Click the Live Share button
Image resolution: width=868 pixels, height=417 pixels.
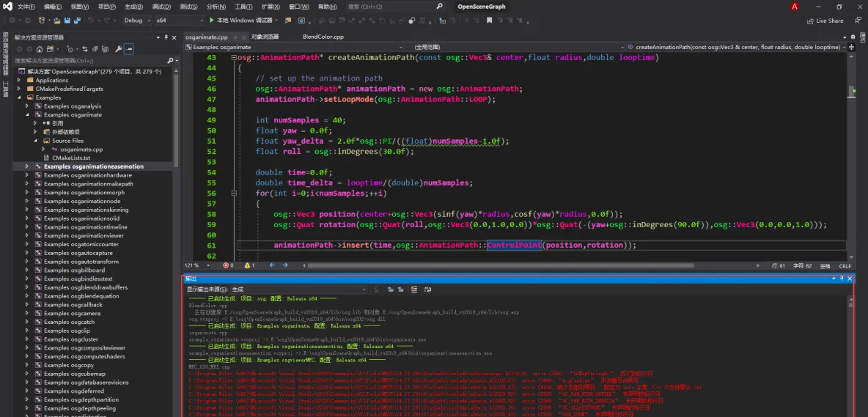[825, 21]
